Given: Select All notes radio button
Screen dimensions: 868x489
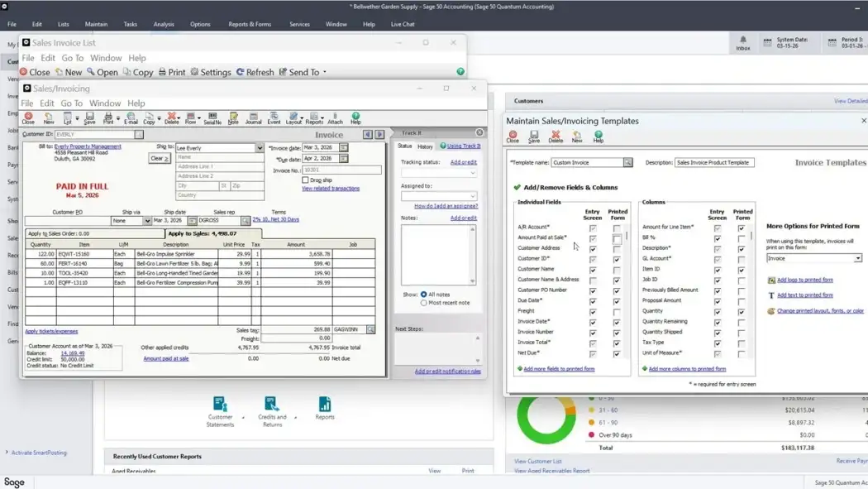Looking at the screenshot, I should (x=423, y=295).
